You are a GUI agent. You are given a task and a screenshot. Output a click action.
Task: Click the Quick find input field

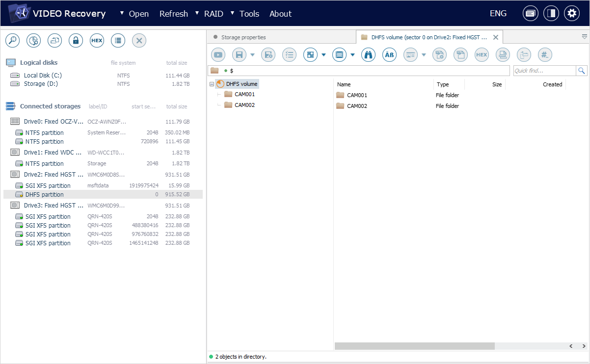coord(543,71)
